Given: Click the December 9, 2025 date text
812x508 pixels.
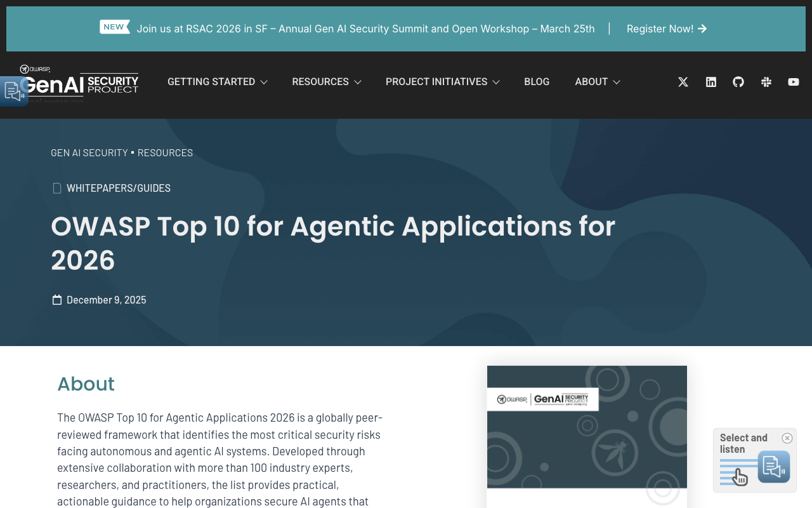Looking at the screenshot, I should point(107,300).
